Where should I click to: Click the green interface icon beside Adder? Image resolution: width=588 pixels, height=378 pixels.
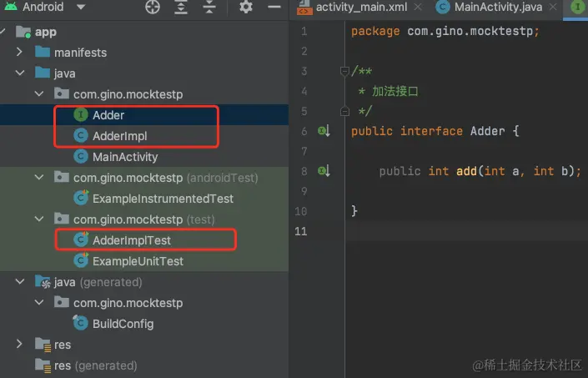[81, 114]
